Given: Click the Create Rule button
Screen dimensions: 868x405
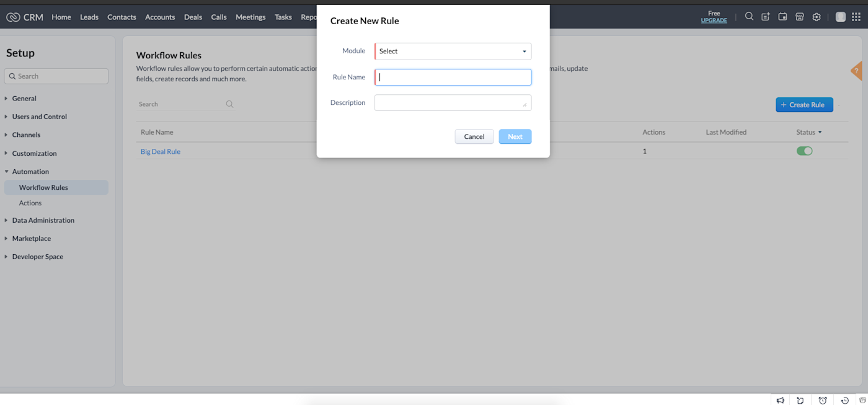Looking at the screenshot, I should coord(804,105).
